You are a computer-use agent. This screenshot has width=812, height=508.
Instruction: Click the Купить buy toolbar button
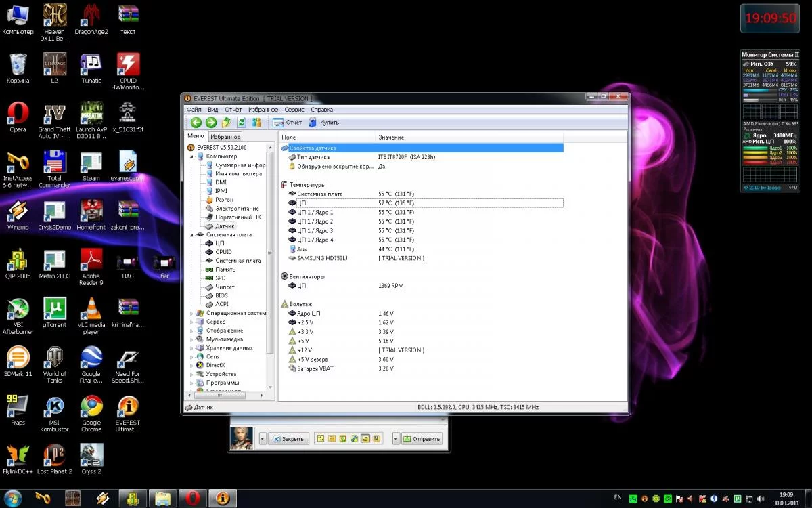click(323, 123)
